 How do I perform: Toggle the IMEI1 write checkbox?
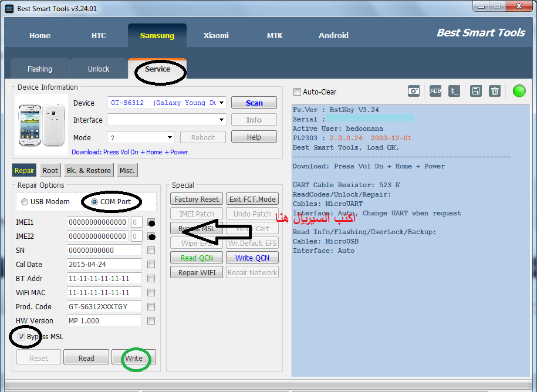point(151,222)
